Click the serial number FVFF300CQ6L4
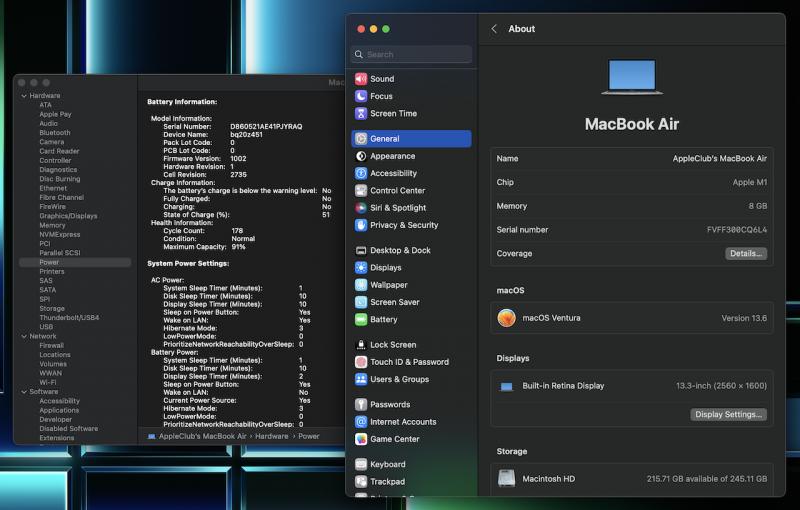800x510 pixels. tap(737, 230)
